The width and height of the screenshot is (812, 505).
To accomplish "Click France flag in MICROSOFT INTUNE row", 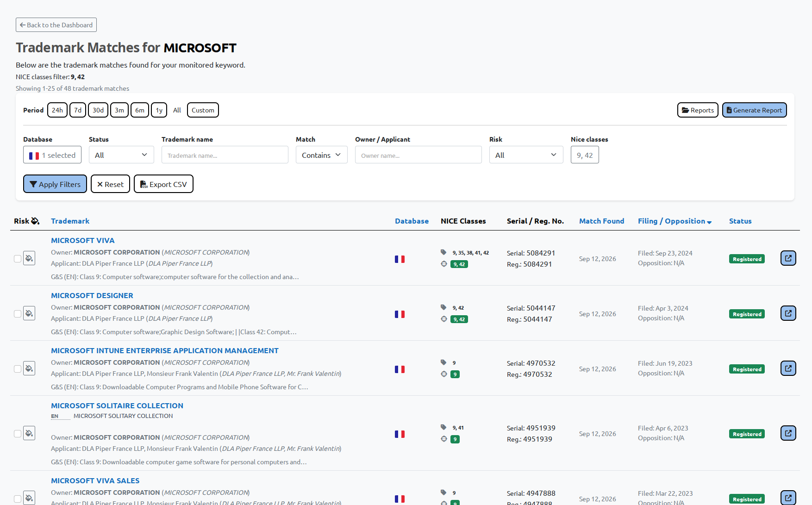I will coord(400,369).
